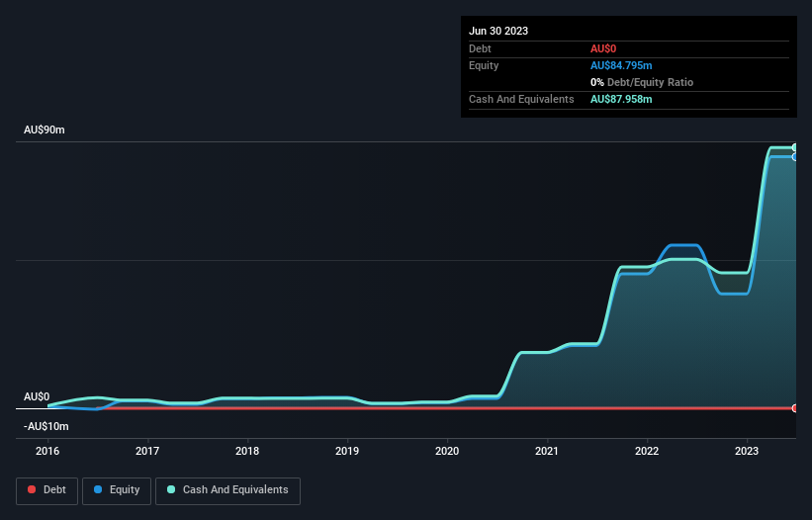Viewport: 812px width, 520px height.
Task: Click Cash And Equivalents label in tooltip
Action: [521, 99]
